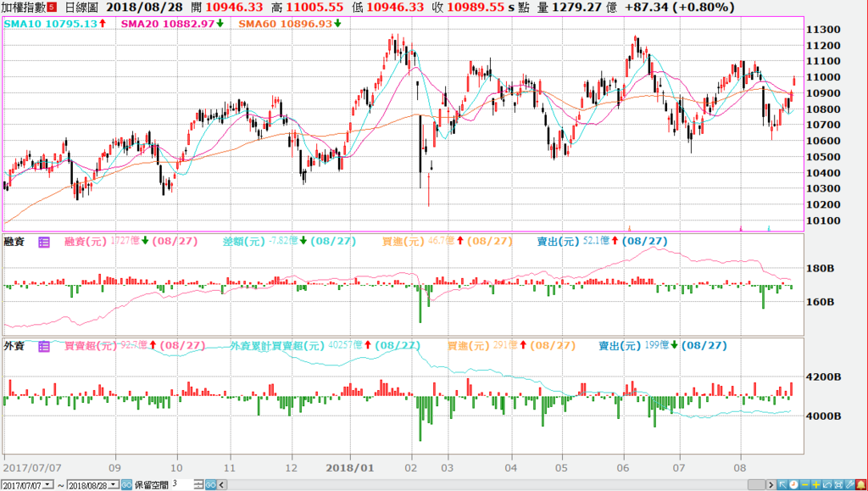Viewport: 868px width, 491px height.
Task: Click the fit-to-screen frame icon
Action: (838, 485)
